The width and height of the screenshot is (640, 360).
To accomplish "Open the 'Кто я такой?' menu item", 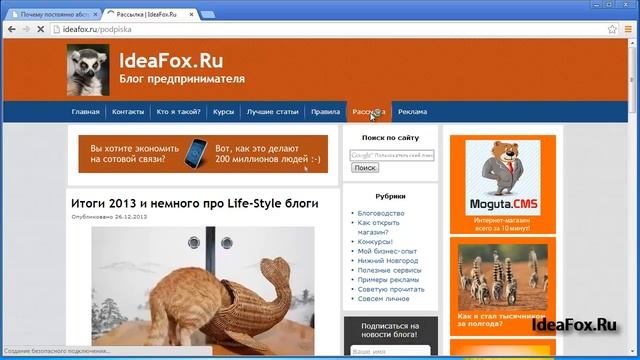I will 178,112.
